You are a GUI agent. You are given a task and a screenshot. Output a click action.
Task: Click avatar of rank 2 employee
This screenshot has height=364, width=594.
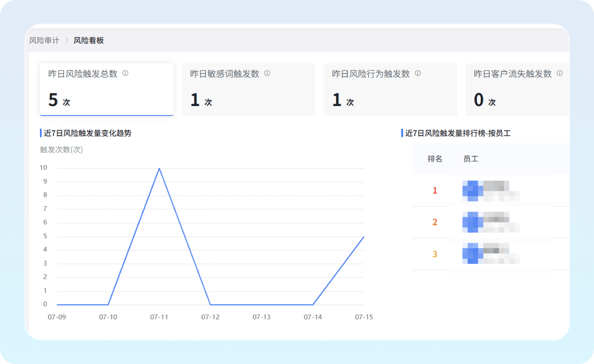point(472,222)
